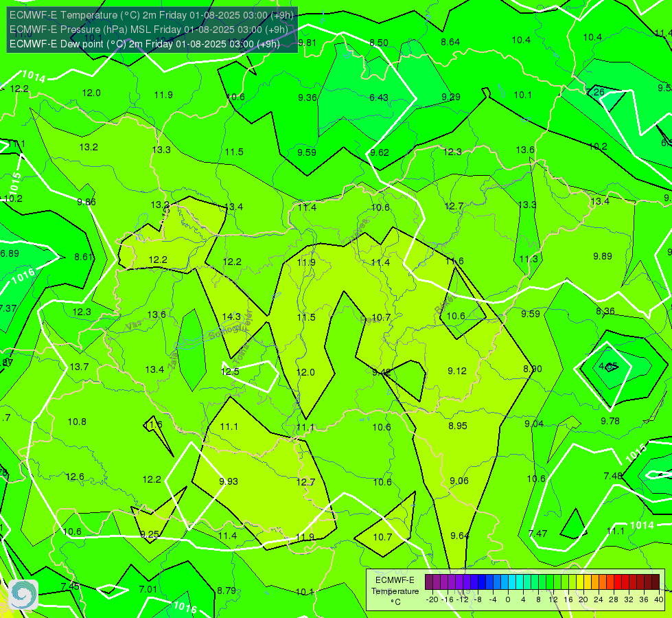Click the 6.43 value on the map
Viewport: 672px width, 618px height.
click(x=379, y=98)
